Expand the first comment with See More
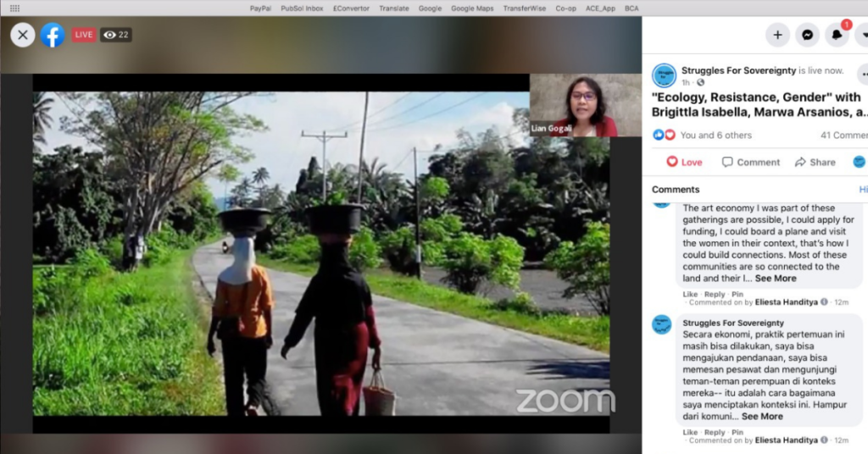Screen dimensions: 868x454 tap(776, 278)
